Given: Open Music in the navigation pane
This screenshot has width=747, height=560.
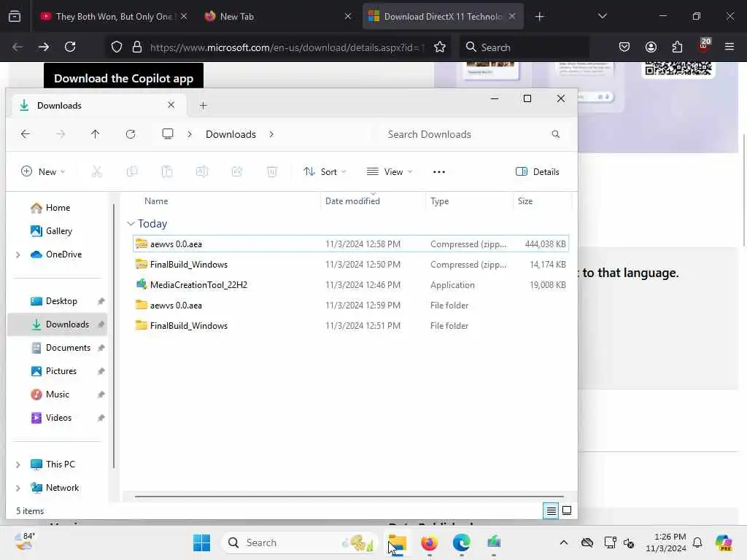Looking at the screenshot, I should [x=57, y=394].
